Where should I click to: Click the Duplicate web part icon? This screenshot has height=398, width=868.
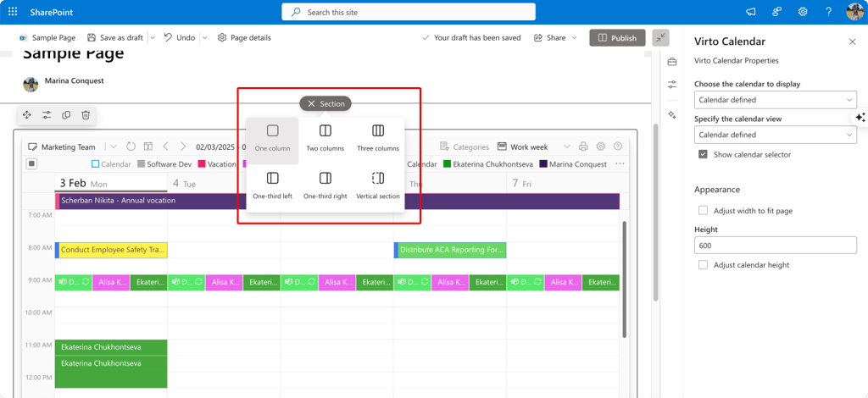66,115
